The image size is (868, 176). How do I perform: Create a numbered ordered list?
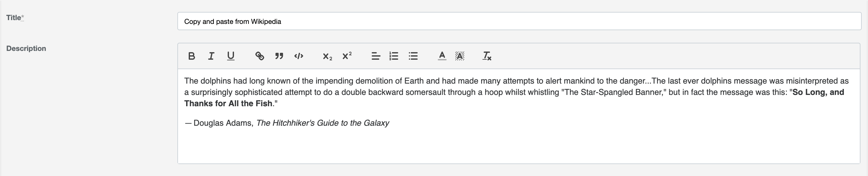pyautogui.click(x=393, y=56)
